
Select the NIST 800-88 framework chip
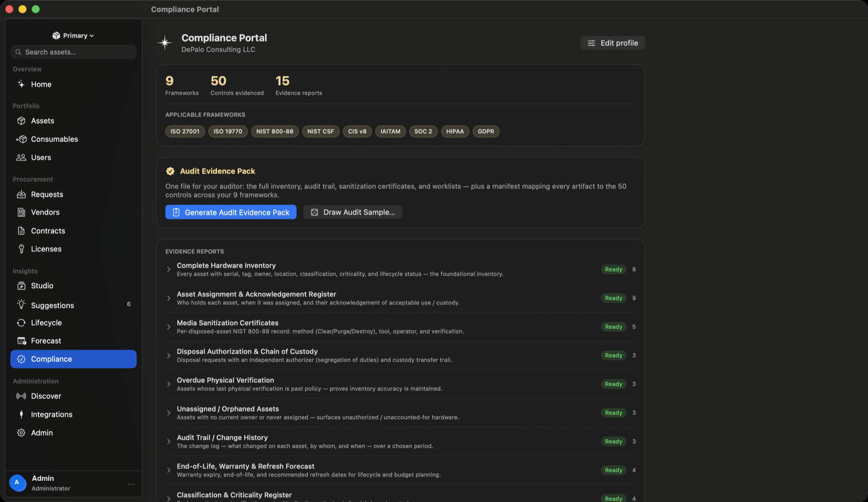(x=275, y=131)
